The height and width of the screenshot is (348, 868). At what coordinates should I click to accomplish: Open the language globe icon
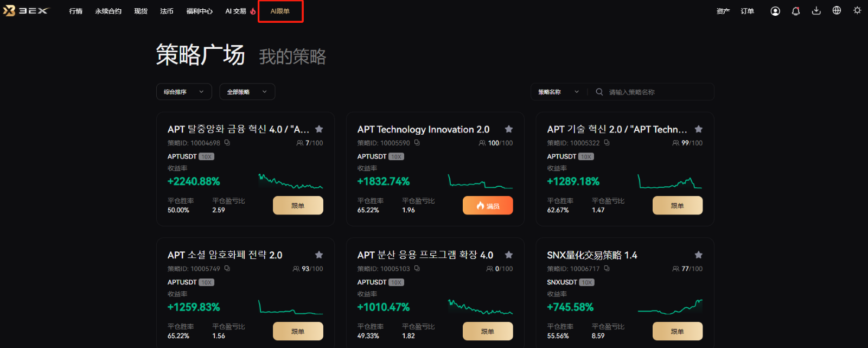pos(837,10)
